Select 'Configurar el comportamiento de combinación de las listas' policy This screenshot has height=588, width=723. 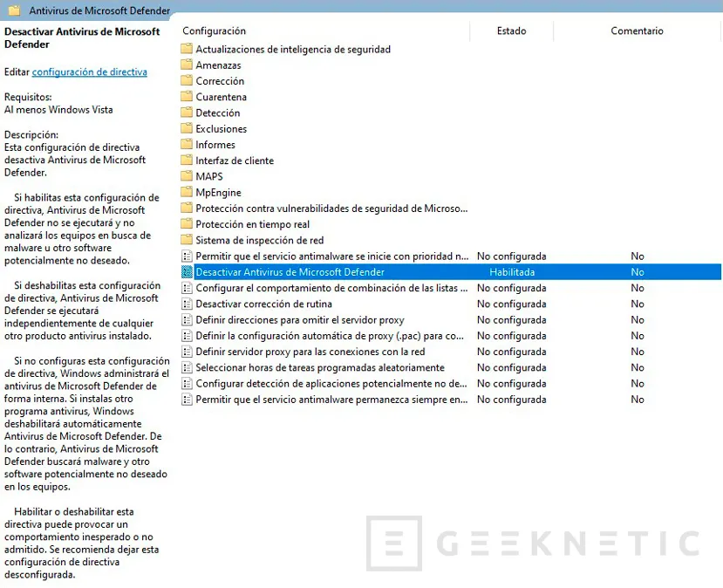(331, 288)
